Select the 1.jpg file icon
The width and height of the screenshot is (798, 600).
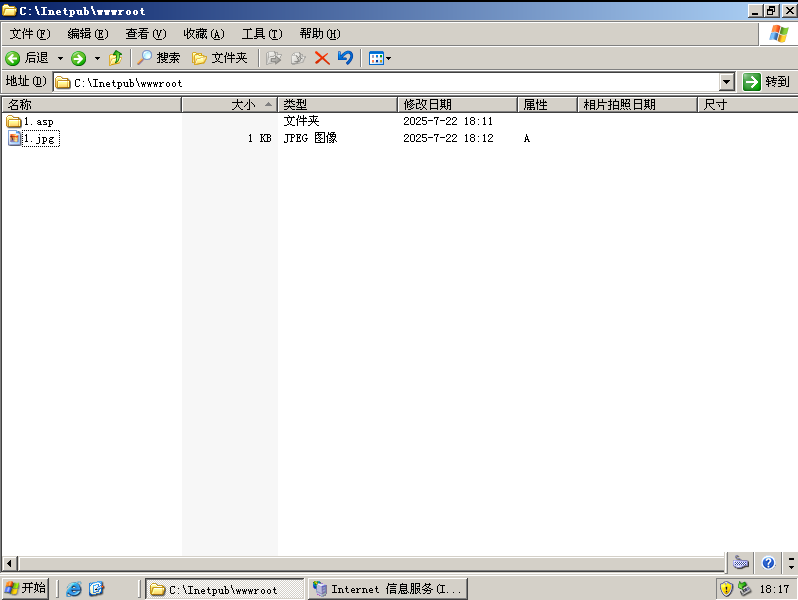(x=14, y=138)
